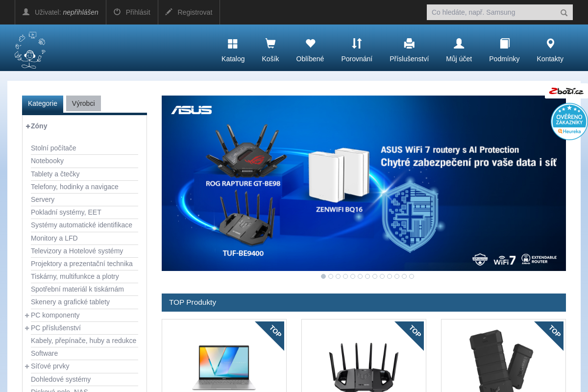
Task: Select the last carousel slide dot
Action: [x=412, y=276]
